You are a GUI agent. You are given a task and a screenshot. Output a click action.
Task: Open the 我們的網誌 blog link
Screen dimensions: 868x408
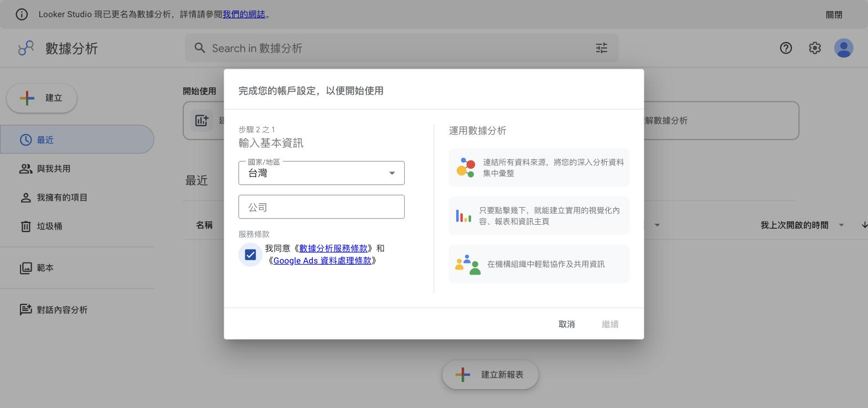(244, 14)
